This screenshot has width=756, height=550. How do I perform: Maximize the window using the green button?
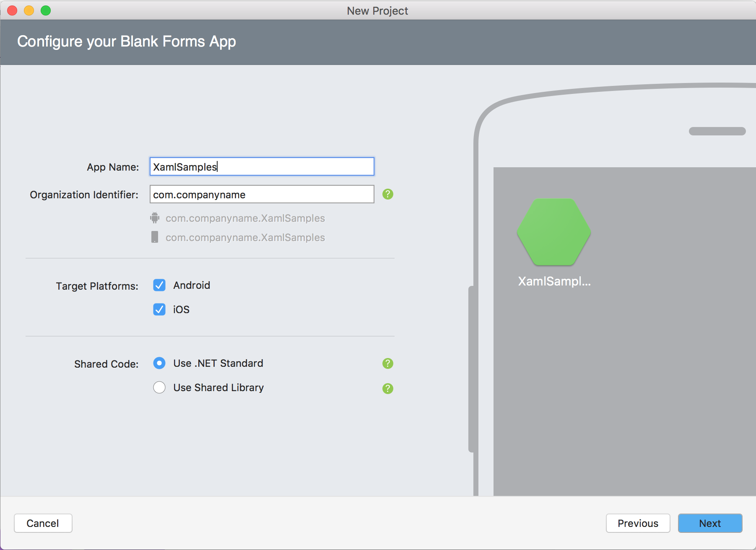[46, 10]
